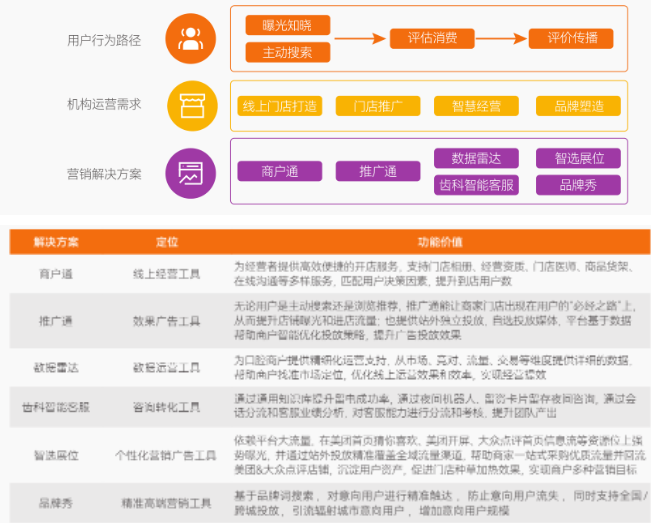Open the purple 商户通 solution
This screenshot has height=523, width=651.
click(x=279, y=171)
